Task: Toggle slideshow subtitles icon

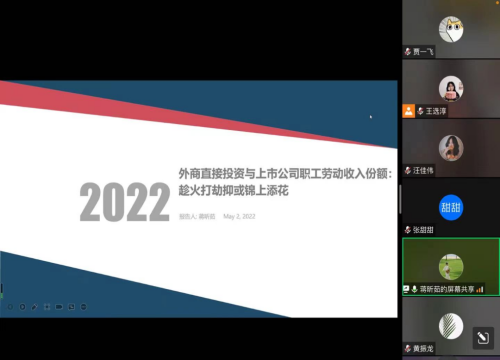Action: click(59, 307)
